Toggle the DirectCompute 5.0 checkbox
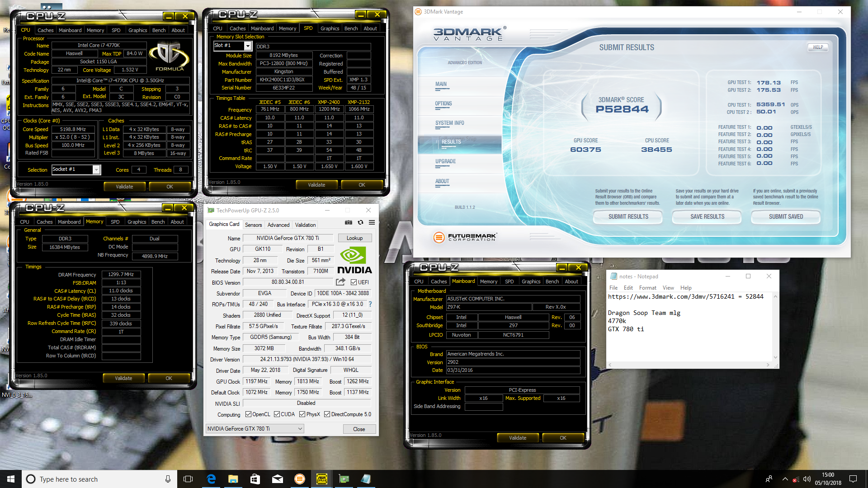The width and height of the screenshot is (868, 488). [x=327, y=414]
